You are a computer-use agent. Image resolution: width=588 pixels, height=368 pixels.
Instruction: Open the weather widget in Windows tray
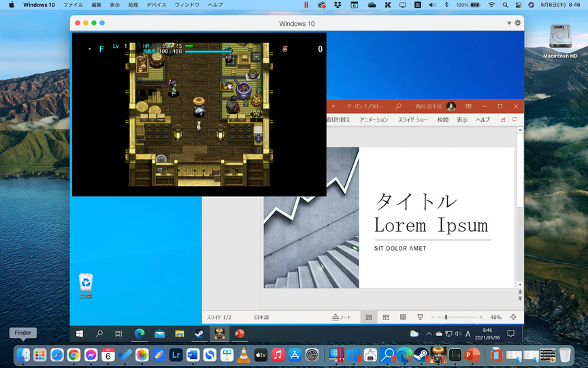pyautogui.click(x=414, y=333)
